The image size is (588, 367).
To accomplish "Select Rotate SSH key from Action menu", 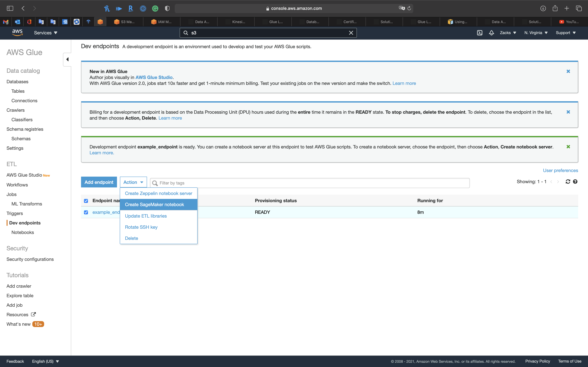I will [x=141, y=227].
